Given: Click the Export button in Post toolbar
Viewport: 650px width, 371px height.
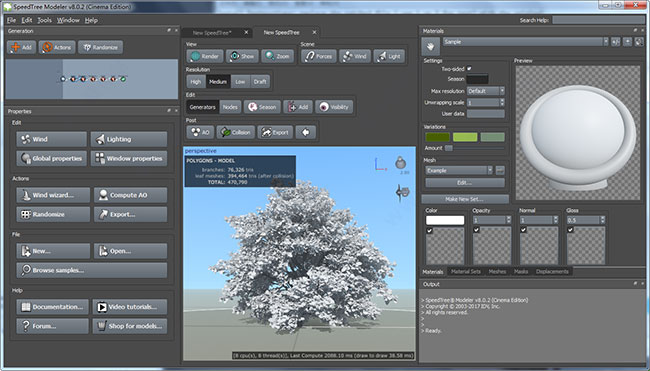Looking at the screenshot, I should tap(275, 132).
